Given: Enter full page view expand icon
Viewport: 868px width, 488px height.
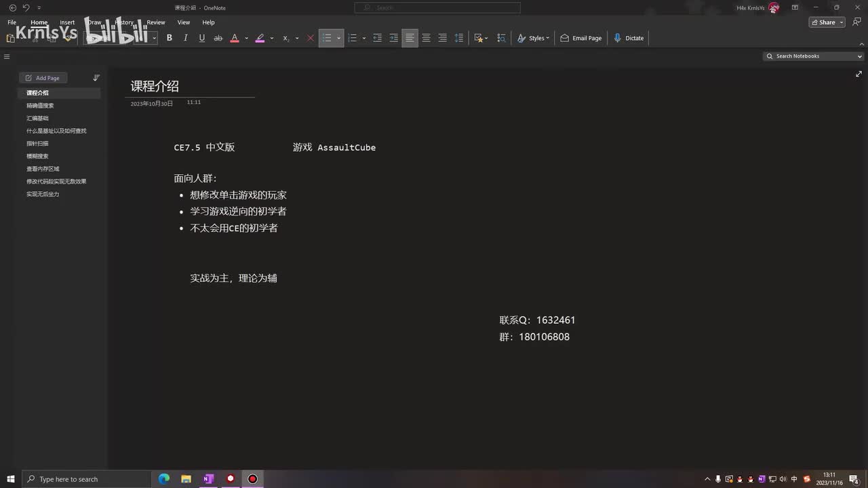Looking at the screenshot, I should (x=859, y=74).
